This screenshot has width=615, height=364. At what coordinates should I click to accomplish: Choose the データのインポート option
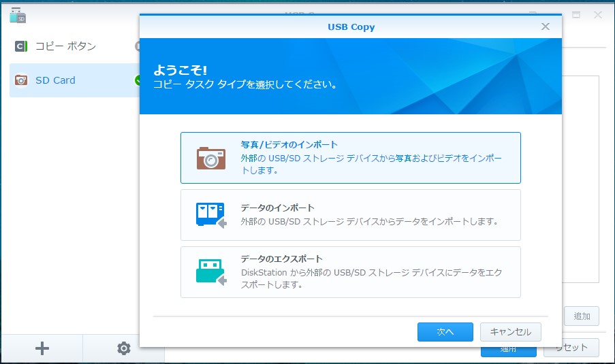click(x=351, y=215)
